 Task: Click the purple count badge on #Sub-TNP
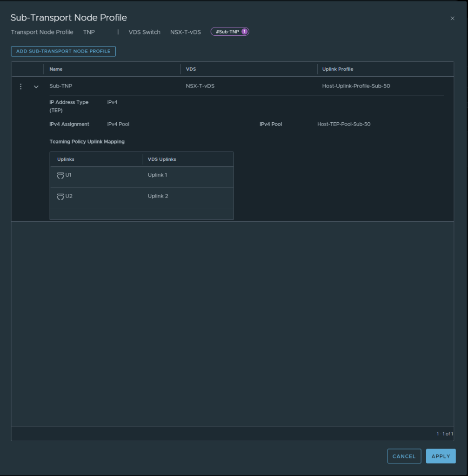coord(244,32)
